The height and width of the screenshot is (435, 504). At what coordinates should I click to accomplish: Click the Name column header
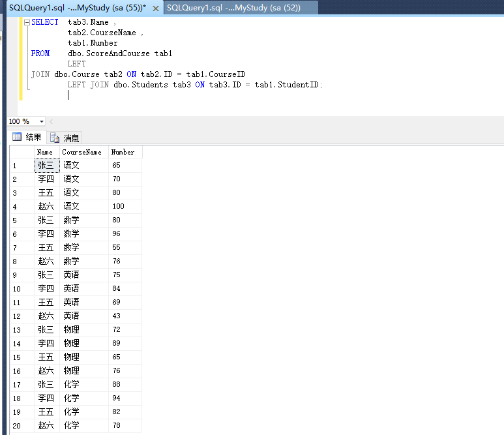47,152
